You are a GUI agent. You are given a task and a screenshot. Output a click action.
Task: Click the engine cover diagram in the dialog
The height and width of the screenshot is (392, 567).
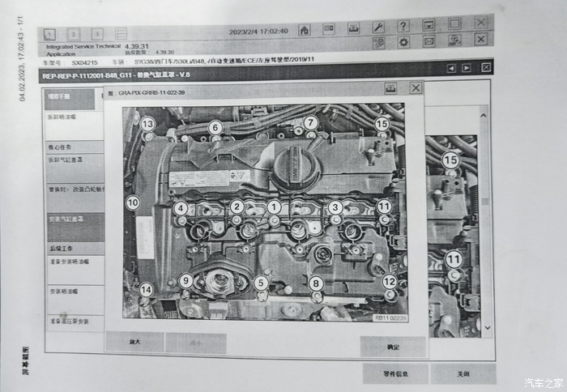pyautogui.click(x=266, y=213)
